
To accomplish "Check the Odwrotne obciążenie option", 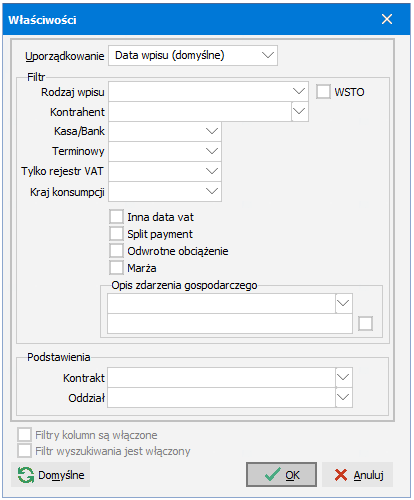I will [116, 250].
